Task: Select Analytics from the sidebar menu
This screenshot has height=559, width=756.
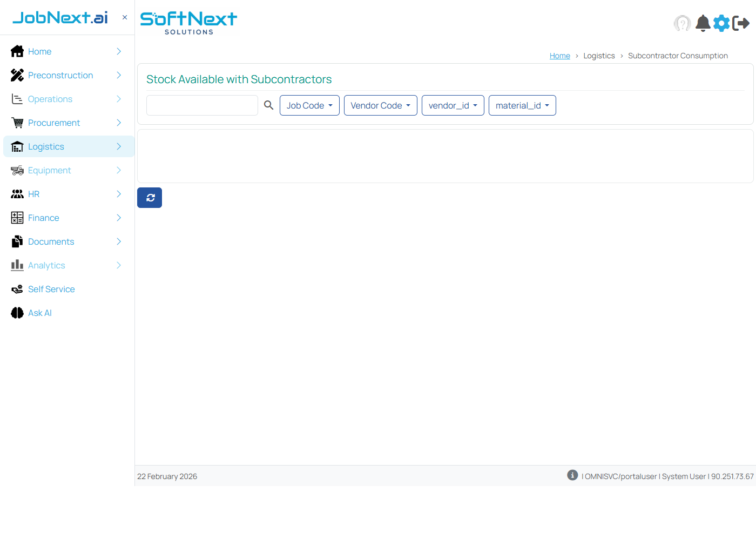Action: tap(46, 265)
